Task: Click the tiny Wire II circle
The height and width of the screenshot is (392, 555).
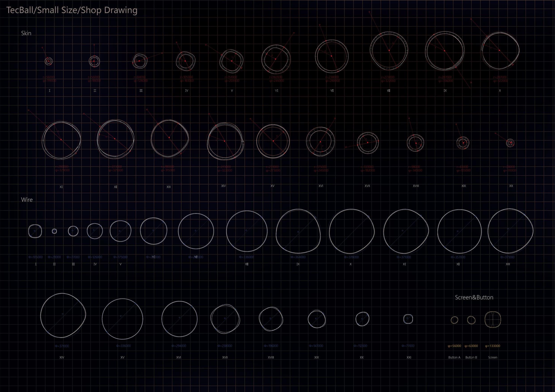Action: tap(54, 231)
